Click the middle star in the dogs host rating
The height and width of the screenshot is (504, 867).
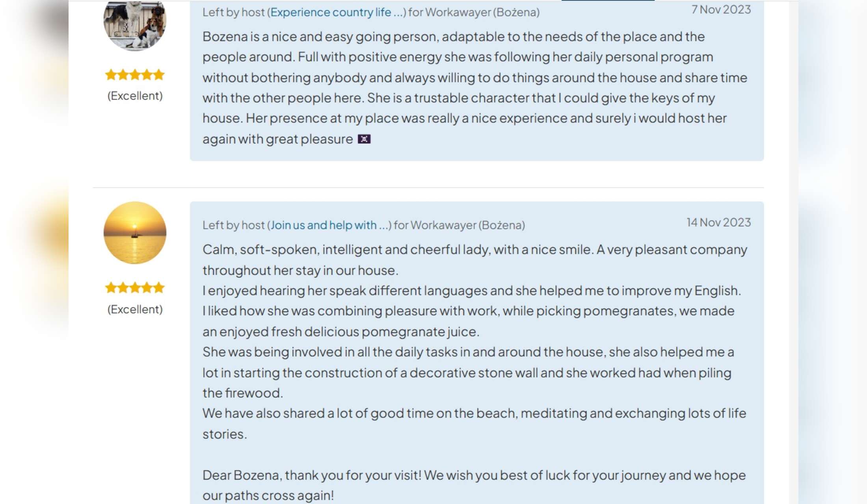pyautogui.click(x=135, y=75)
